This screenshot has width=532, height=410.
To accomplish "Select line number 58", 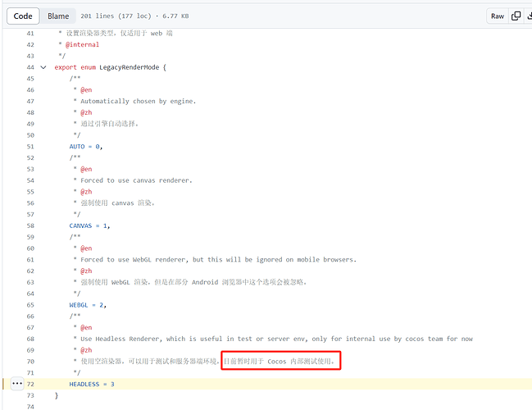I will pyautogui.click(x=30, y=225).
